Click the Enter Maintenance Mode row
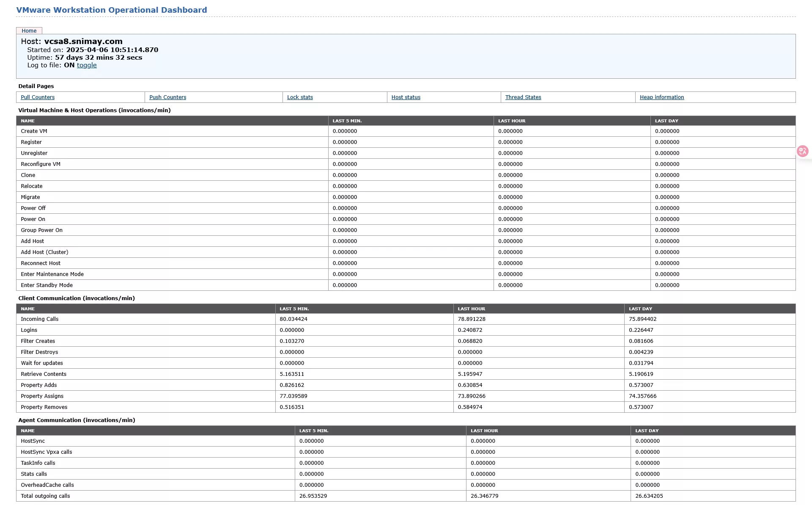Screen dimensions: 812x505 pyautogui.click(x=52, y=274)
